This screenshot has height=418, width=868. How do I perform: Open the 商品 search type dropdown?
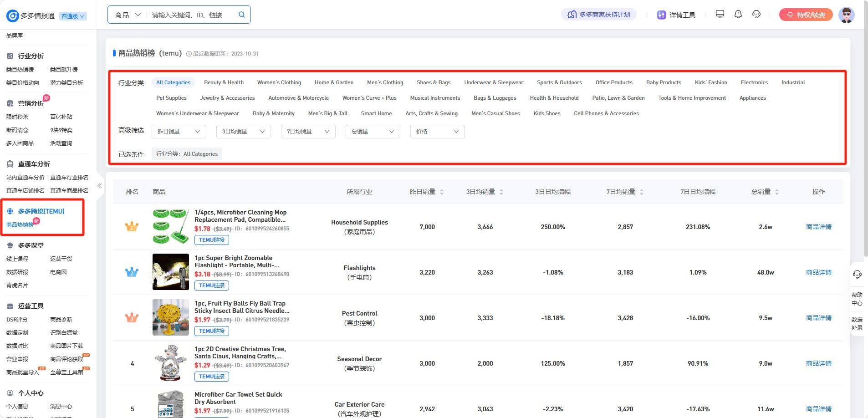point(128,15)
